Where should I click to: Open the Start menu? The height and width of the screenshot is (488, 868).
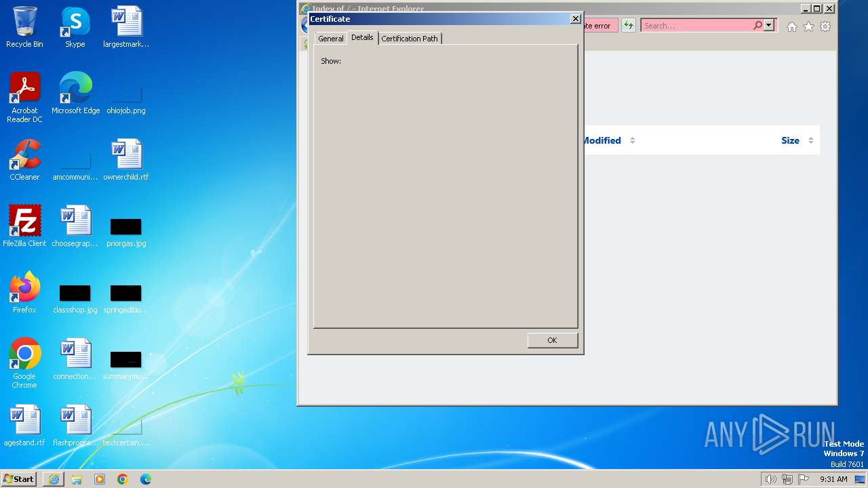point(19,479)
